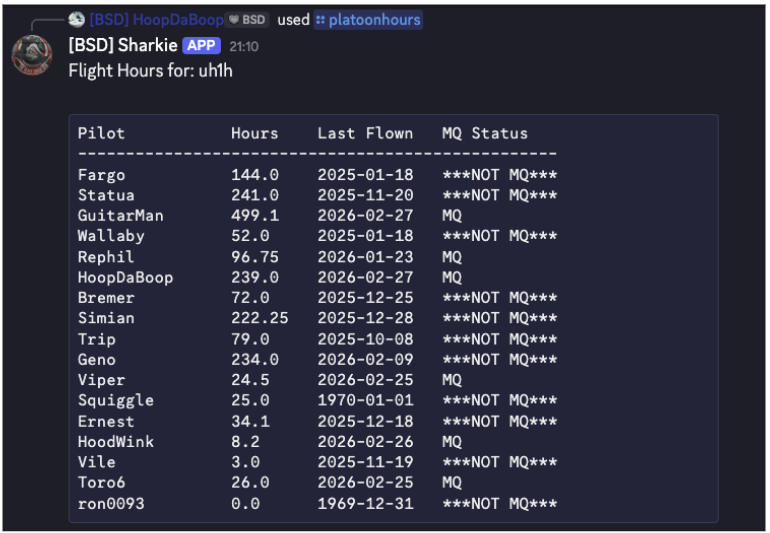Viewport: 770px width, 533px height.
Task: Click HoopDaBoop's small avatar in reply line
Action: click(x=76, y=20)
